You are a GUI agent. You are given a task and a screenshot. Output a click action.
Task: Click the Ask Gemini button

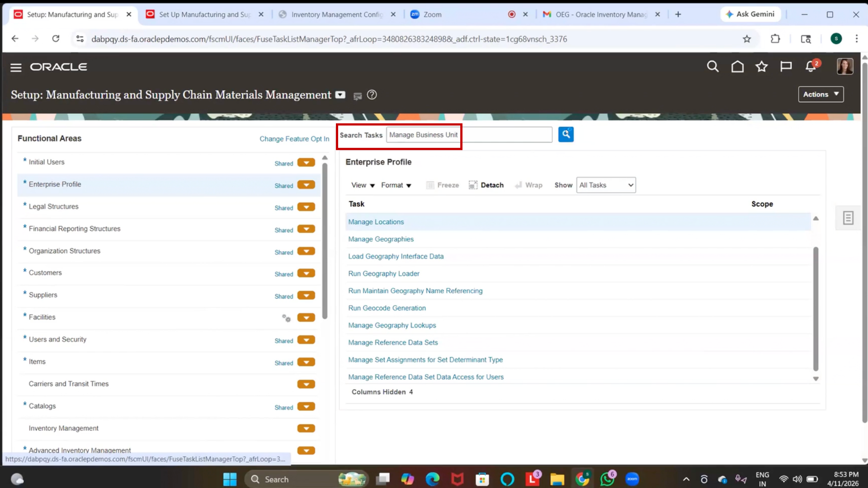pyautogui.click(x=750, y=14)
